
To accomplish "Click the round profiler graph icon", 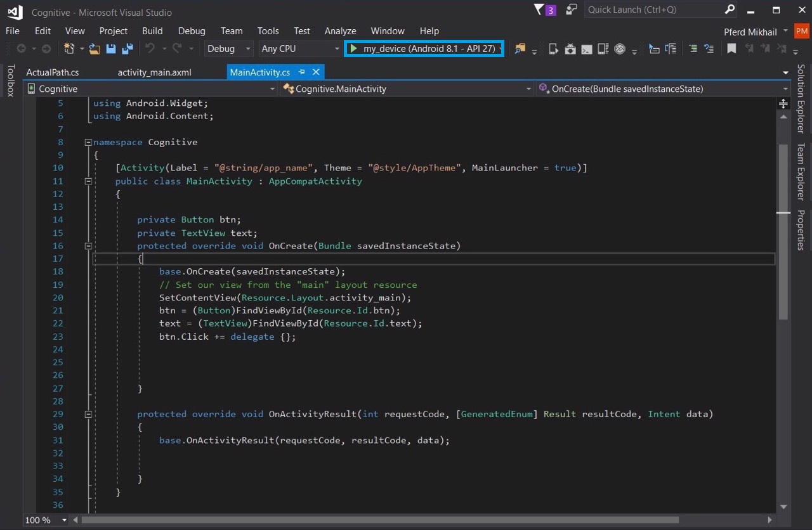I will point(620,49).
